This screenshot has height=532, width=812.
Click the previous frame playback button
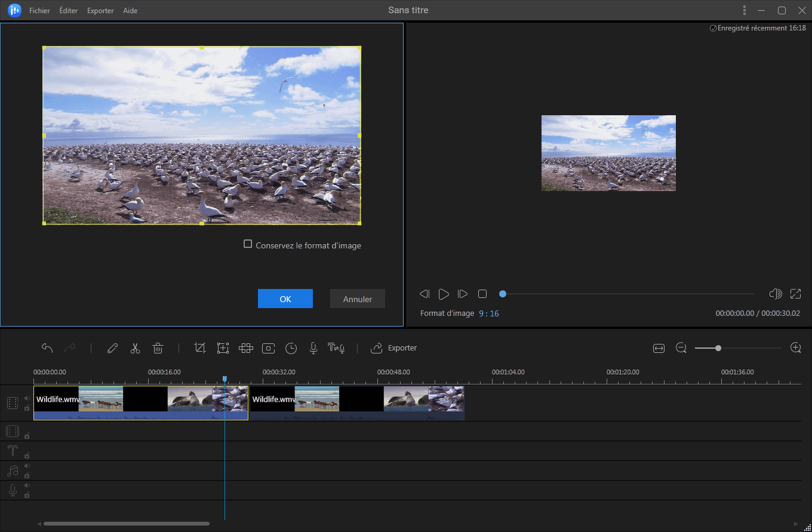coord(425,294)
